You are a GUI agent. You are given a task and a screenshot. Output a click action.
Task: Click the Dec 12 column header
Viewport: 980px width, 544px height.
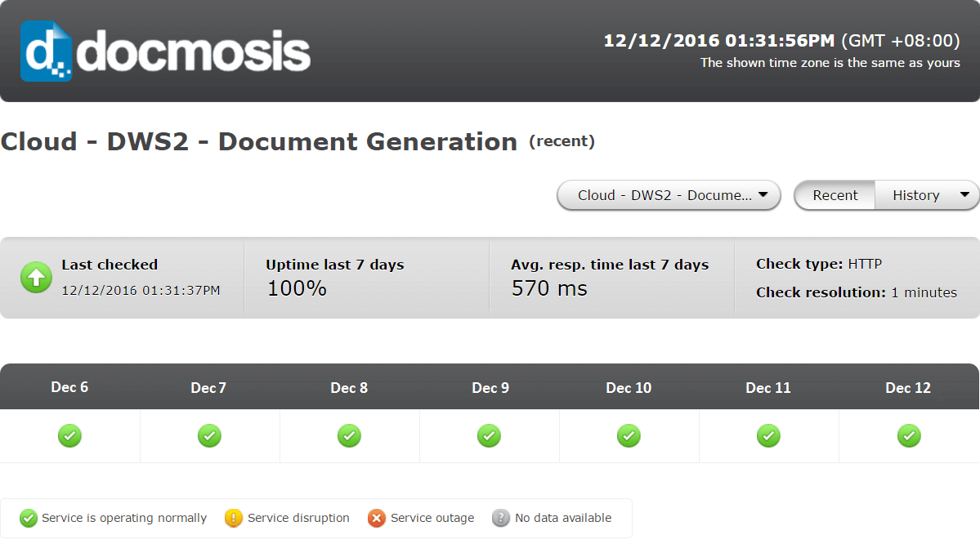(x=908, y=388)
